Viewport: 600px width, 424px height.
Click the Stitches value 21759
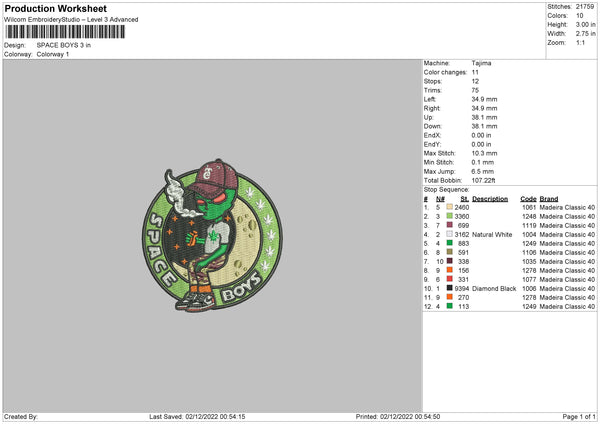pyautogui.click(x=585, y=7)
